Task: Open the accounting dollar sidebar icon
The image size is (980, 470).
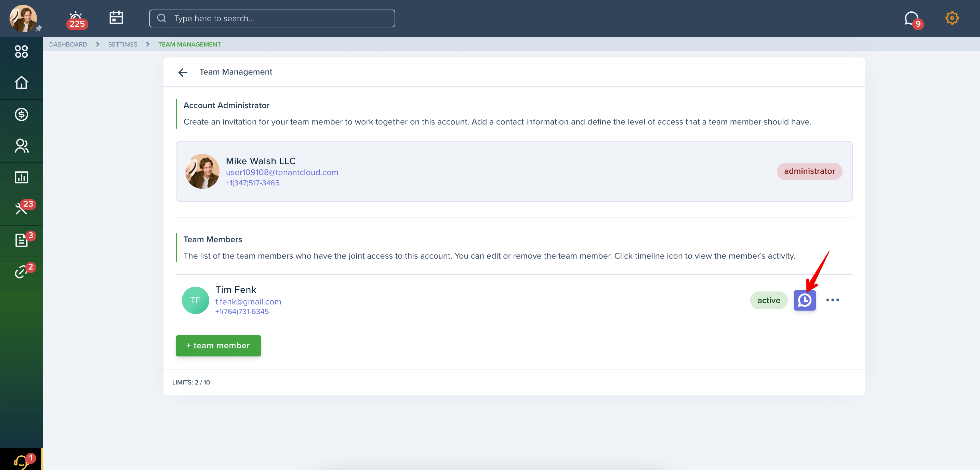Action: (21, 114)
